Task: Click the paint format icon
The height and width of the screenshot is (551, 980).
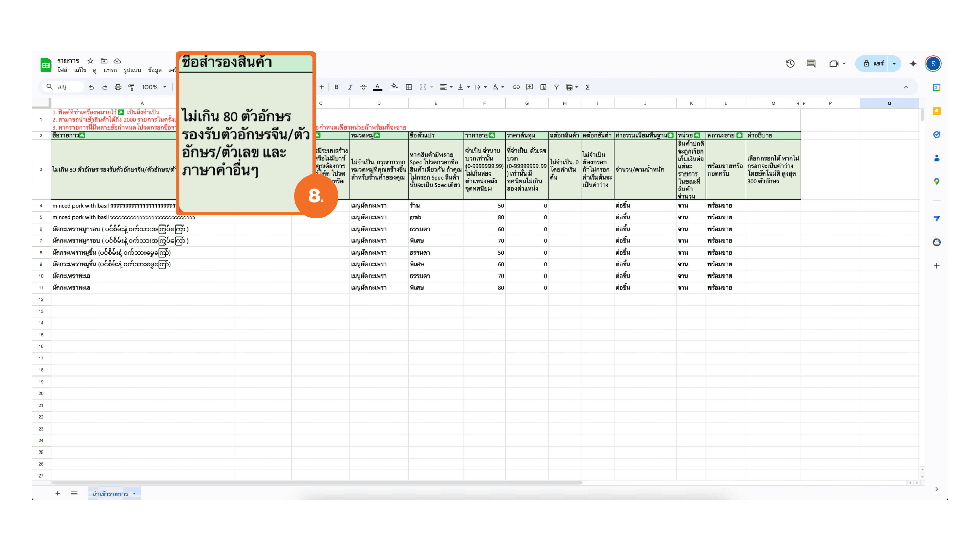Action: tap(131, 87)
